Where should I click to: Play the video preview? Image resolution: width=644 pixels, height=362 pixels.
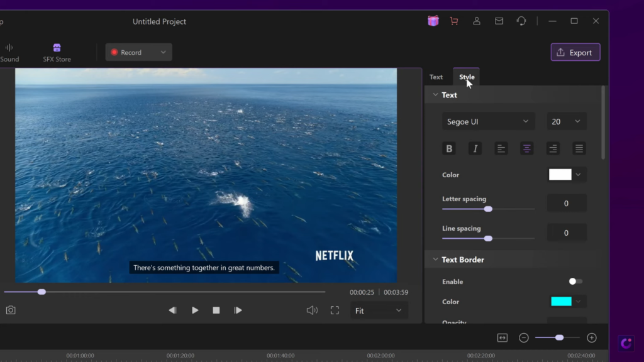tap(195, 310)
